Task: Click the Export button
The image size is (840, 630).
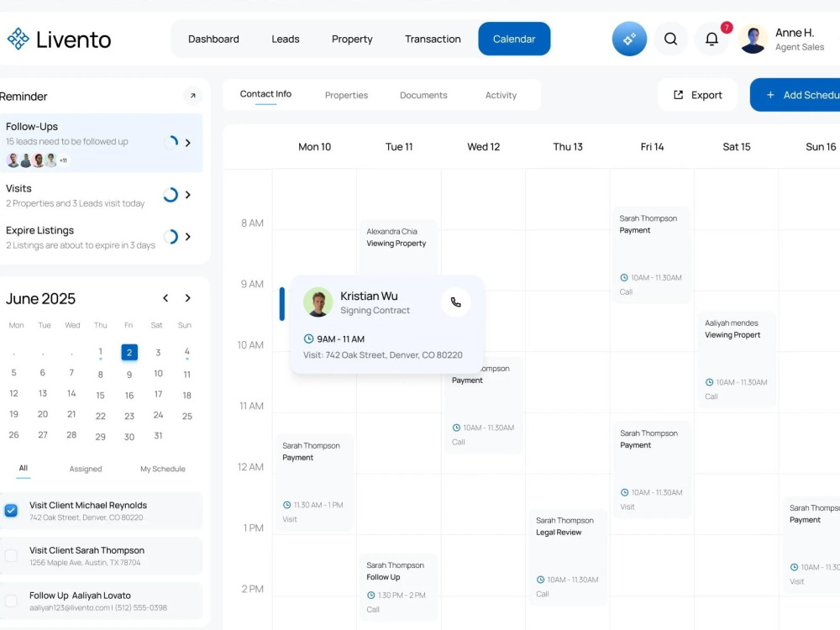Action: [697, 95]
